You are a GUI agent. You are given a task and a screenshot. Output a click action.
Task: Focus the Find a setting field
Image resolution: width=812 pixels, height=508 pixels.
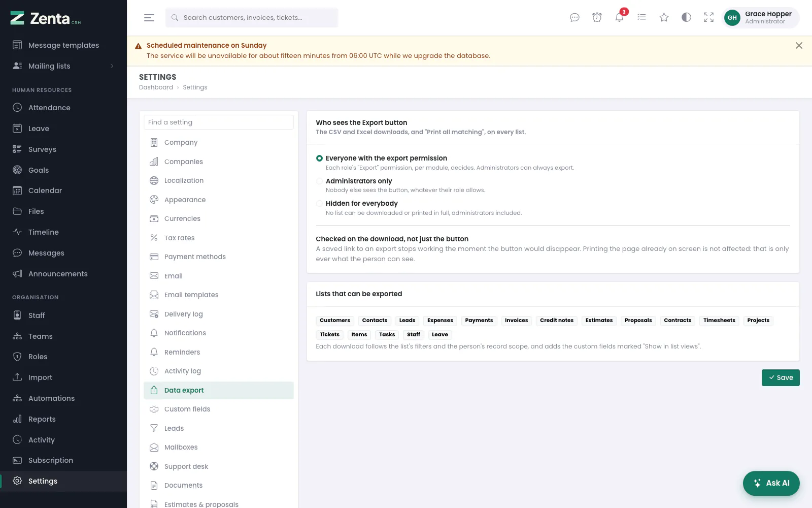pos(219,122)
